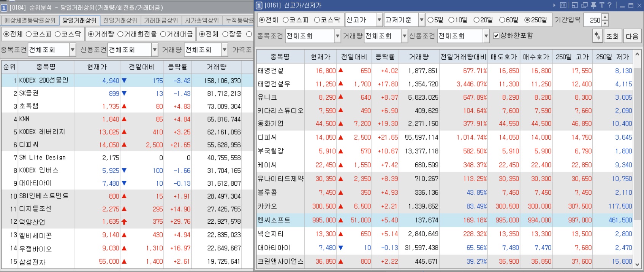644x272 pixels.
Task: Select the 장중 radio in the 순위분석 window
Action: (225, 34)
